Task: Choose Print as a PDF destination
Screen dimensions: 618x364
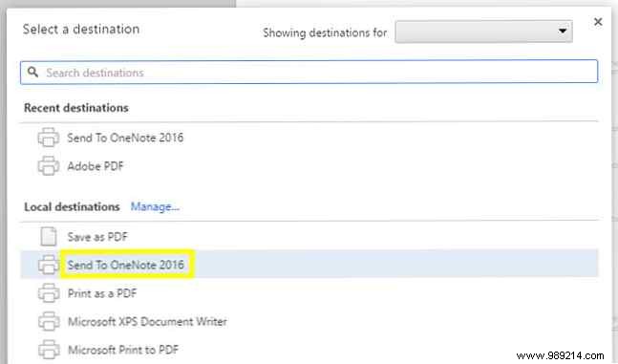Action: click(102, 293)
